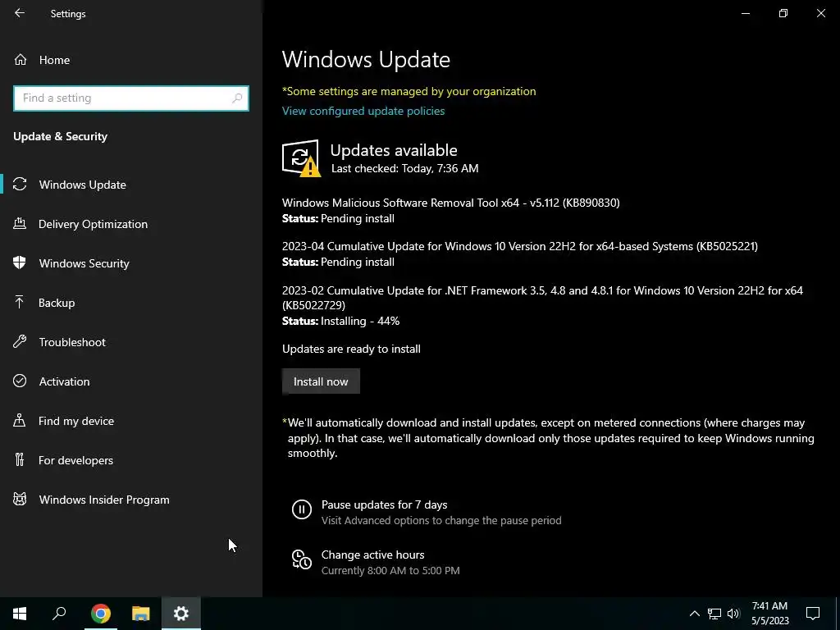Click the Find my device person icon
This screenshot has height=630, width=840.
tap(20, 421)
